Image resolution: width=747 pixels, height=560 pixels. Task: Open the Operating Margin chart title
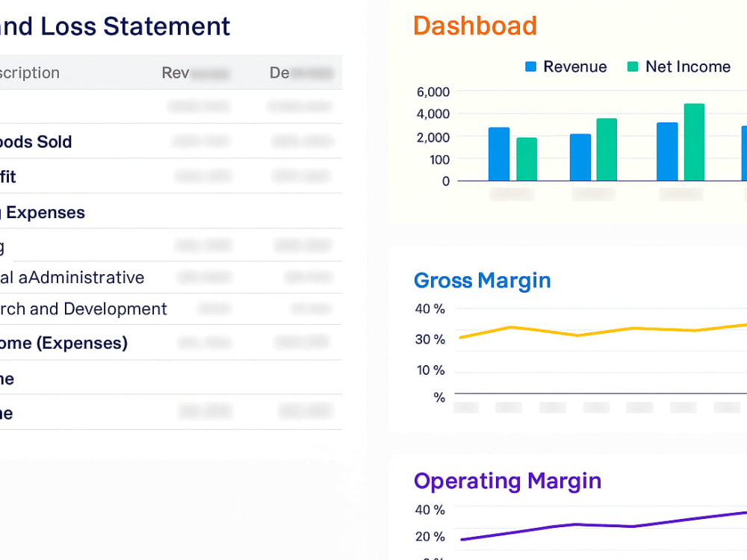(507, 481)
